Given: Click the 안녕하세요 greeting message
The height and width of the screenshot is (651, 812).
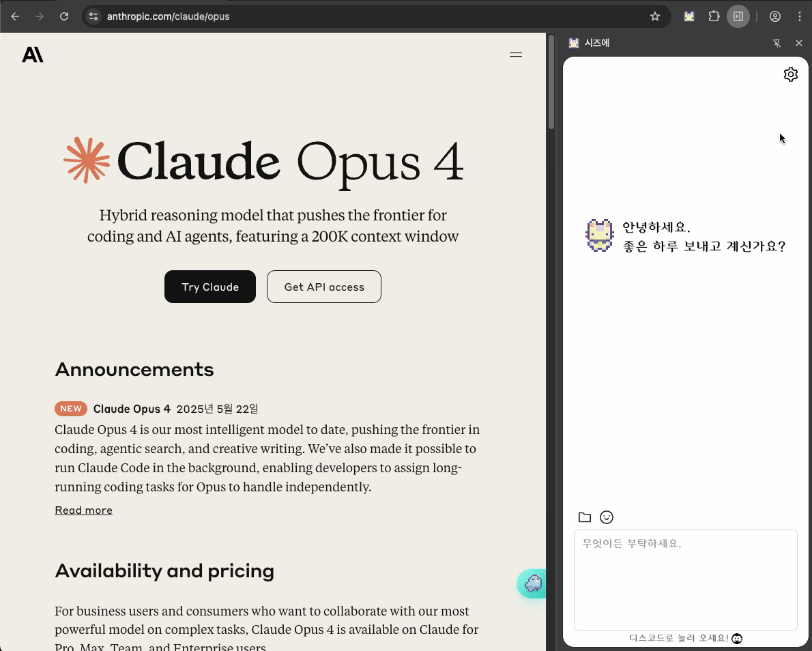Looking at the screenshot, I should (x=656, y=227).
